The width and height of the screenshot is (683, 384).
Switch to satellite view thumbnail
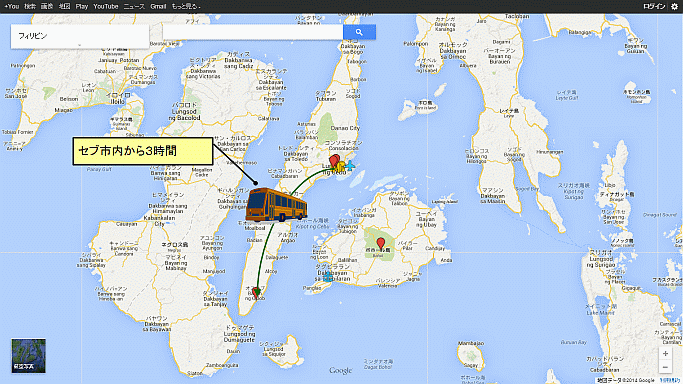click(x=28, y=356)
